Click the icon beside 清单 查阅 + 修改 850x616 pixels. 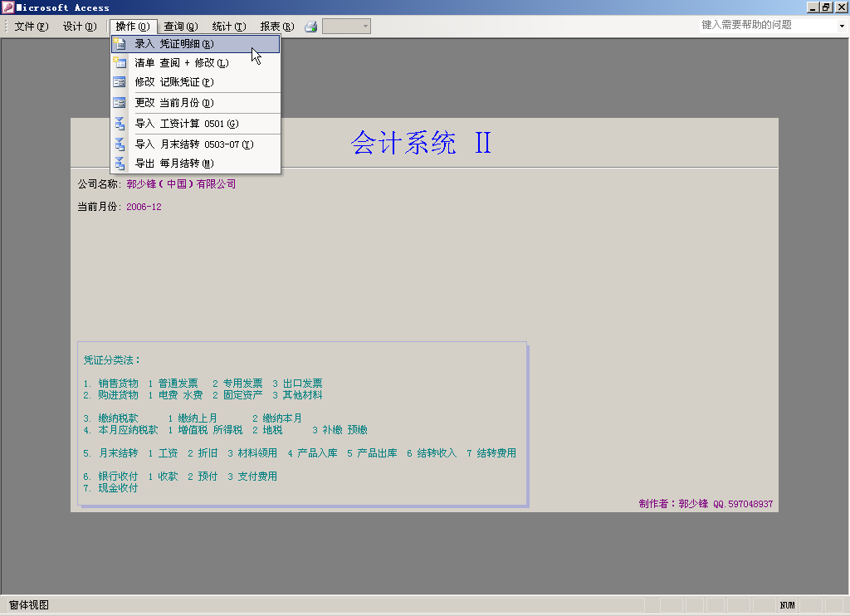(120, 63)
